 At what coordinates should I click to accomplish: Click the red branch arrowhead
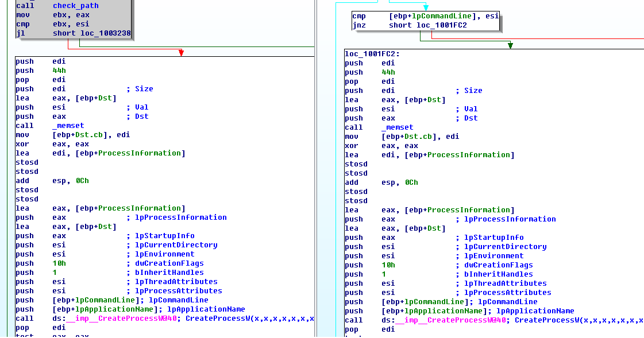pyautogui.click(x=181, y=53)
